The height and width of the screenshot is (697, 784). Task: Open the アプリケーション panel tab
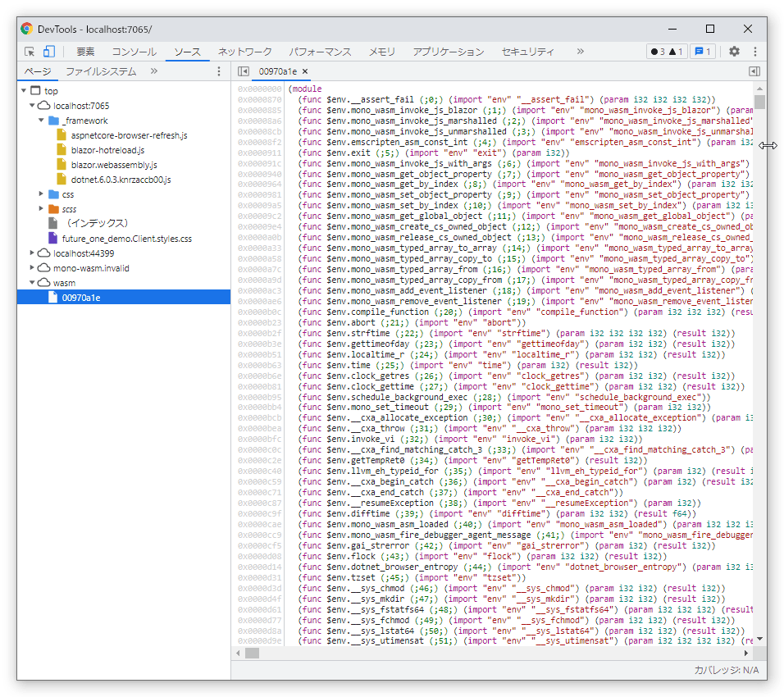pos(449,52)
